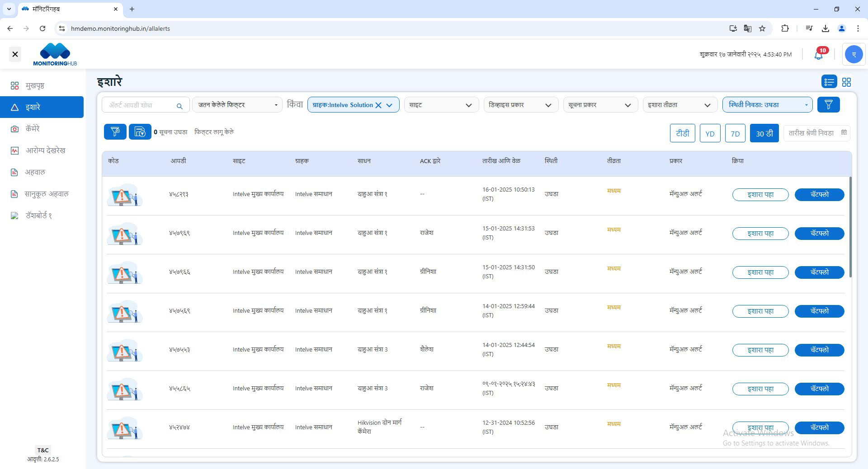Click इशारा पहा for alert ४५५८६५
The image size is (868, 469).
click(760, 389)
